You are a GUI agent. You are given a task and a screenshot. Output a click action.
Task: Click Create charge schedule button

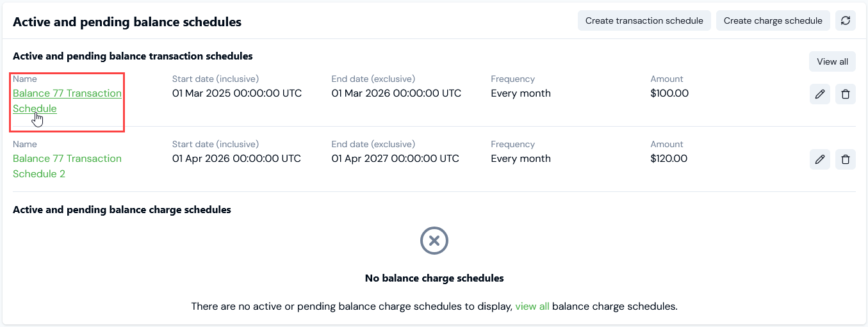click(x=773, y=20)
